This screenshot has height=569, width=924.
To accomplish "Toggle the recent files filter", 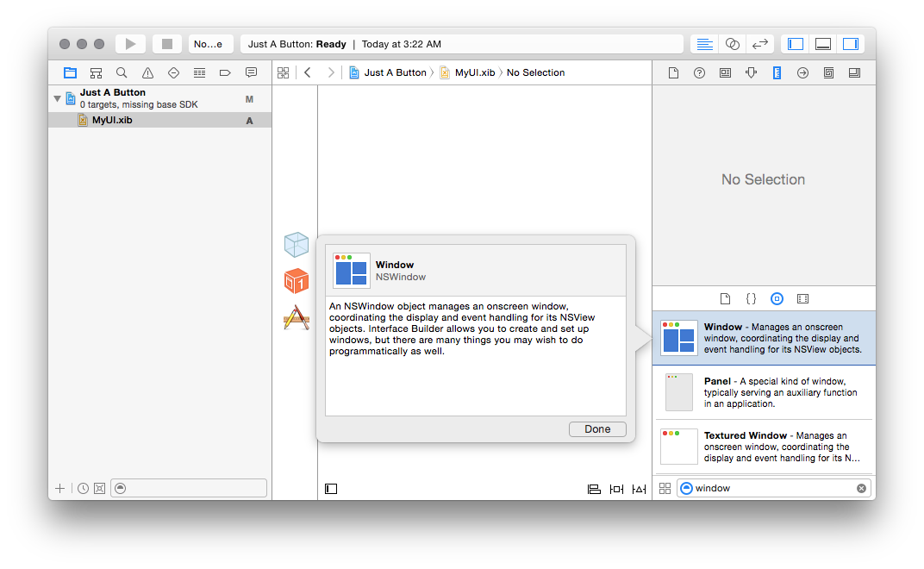I will (x=83, y=488).
